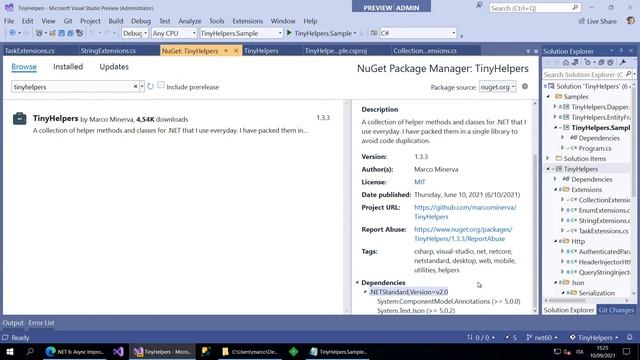This screenshot has width=640, height=360.
Task: Click the Navigate Backward toolbar icon
Action: [x=12, y=33]
